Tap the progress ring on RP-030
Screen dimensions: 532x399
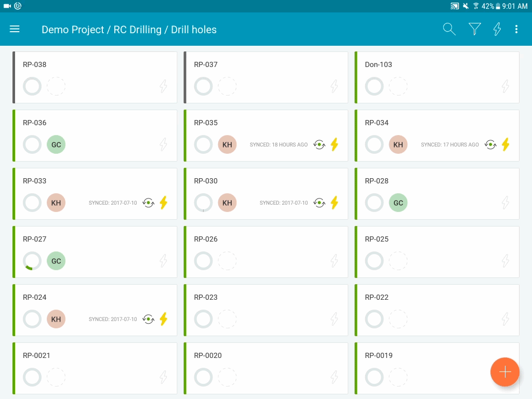[203, 203]
